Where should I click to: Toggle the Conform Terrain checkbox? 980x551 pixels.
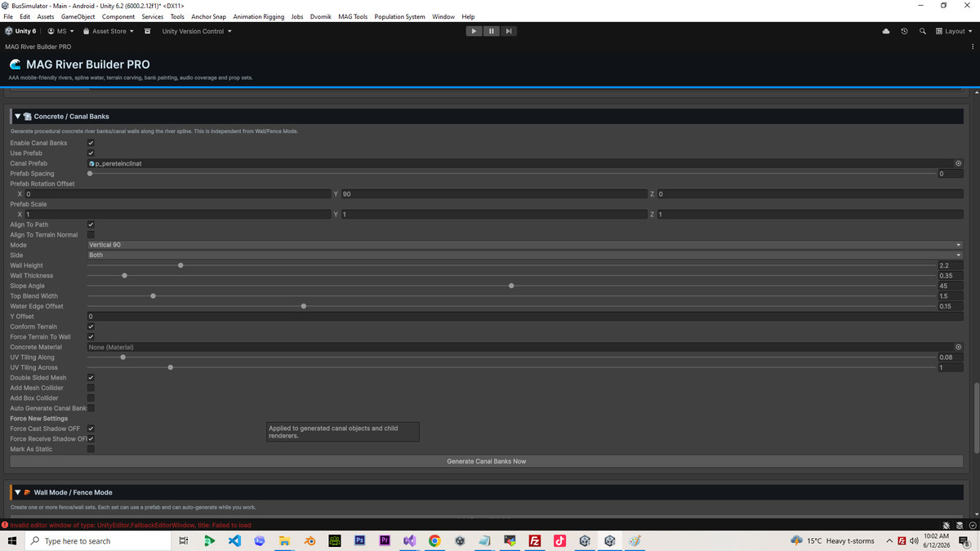click(91, 327)
